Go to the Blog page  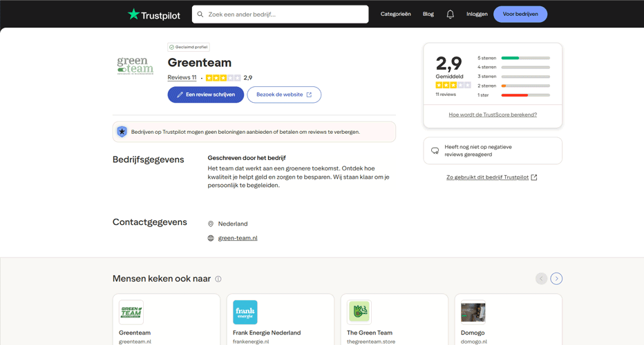click(x=428, y=14)
